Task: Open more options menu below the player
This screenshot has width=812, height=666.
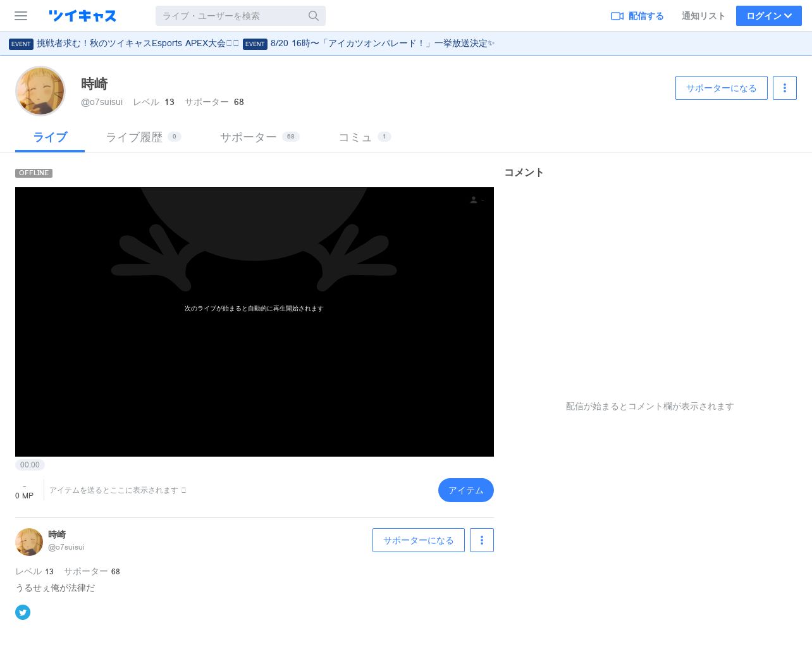Action: (x=482, y=540)
